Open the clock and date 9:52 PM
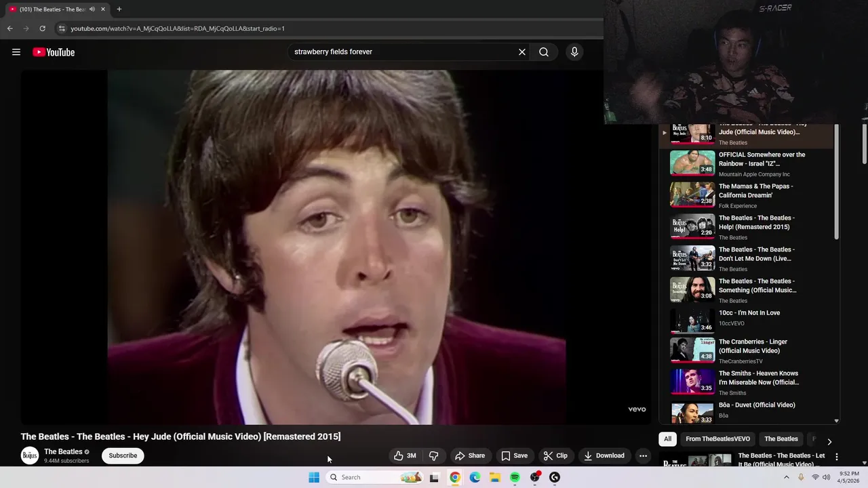The height and width of the screenshot is (488, 868). point(849,477)
